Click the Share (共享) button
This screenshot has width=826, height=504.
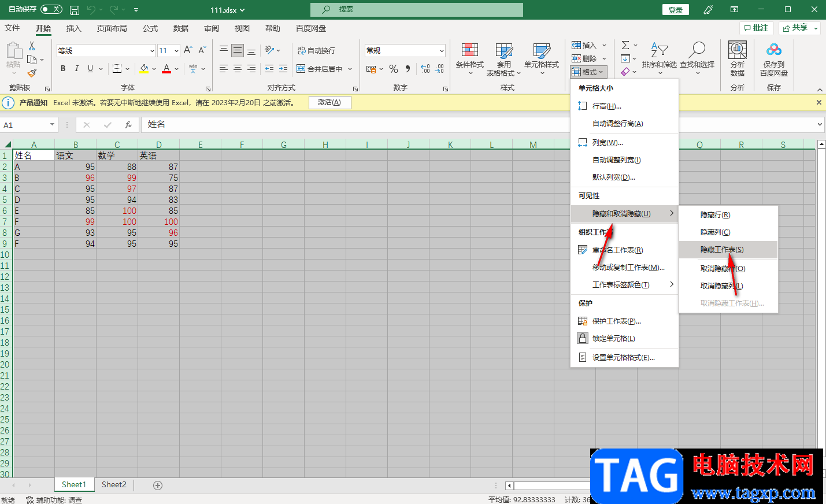[x=800, y=28]
